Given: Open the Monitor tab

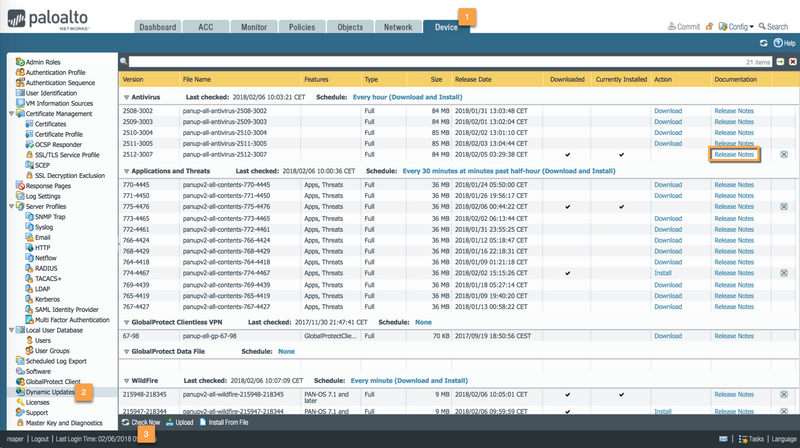Looking at the screenshot, I should (253, 27).
